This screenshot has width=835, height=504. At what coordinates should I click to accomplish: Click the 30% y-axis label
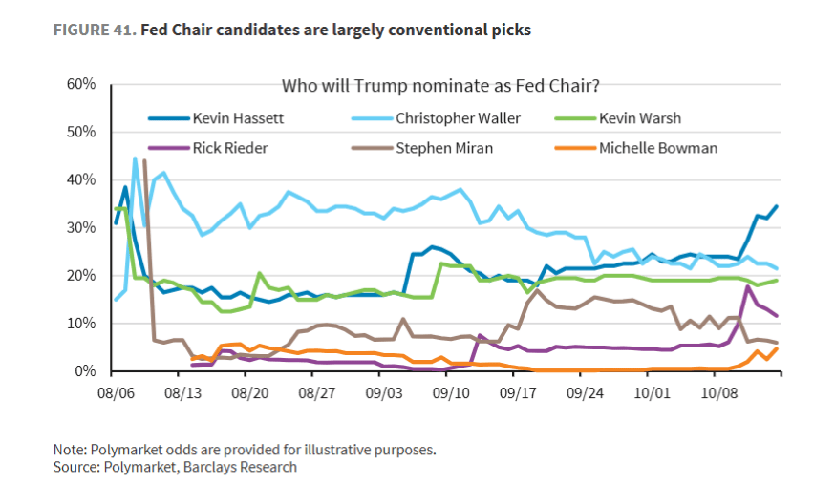click(x=82, y=227)
